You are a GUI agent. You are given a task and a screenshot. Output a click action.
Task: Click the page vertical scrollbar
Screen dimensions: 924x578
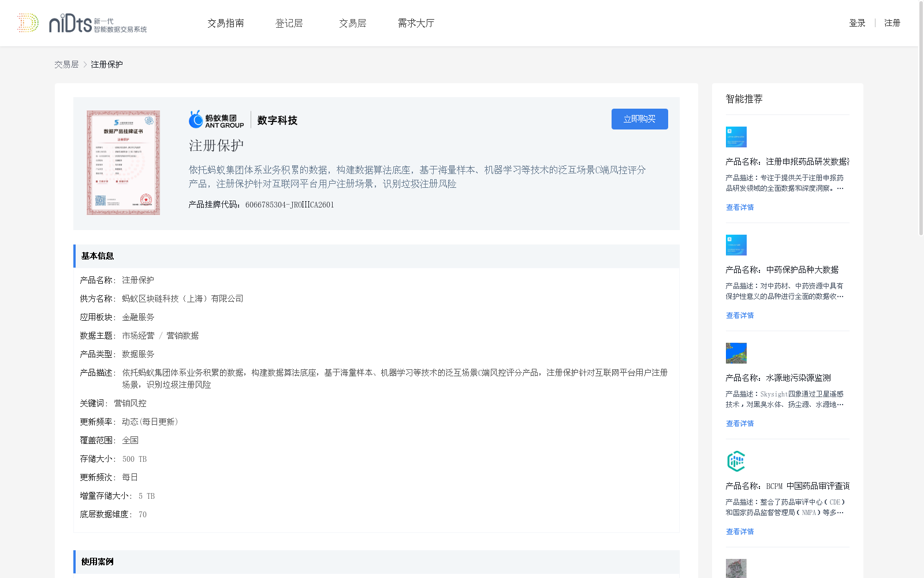(921, 118)
